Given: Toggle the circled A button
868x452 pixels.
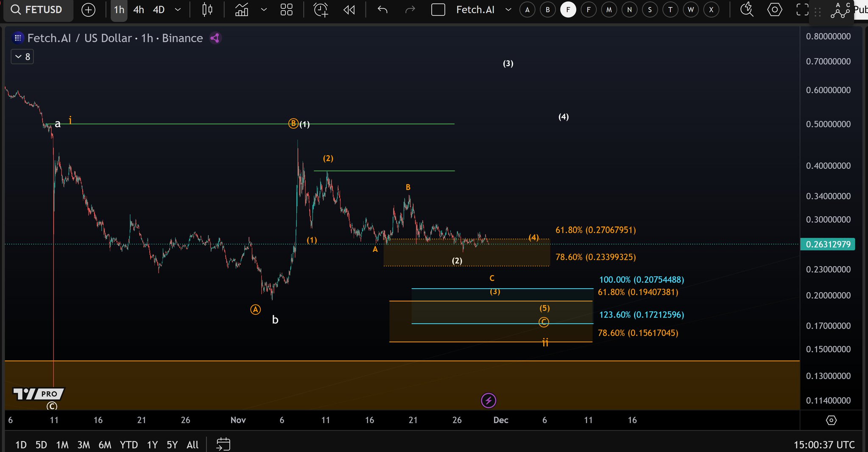Looking at the screenshot, I should [527, 10].
